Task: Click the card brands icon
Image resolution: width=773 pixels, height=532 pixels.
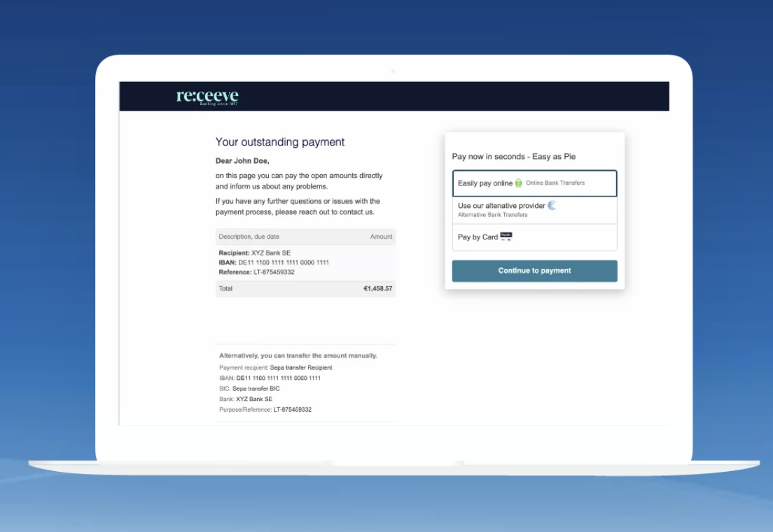Action: [x=506, y=236]
